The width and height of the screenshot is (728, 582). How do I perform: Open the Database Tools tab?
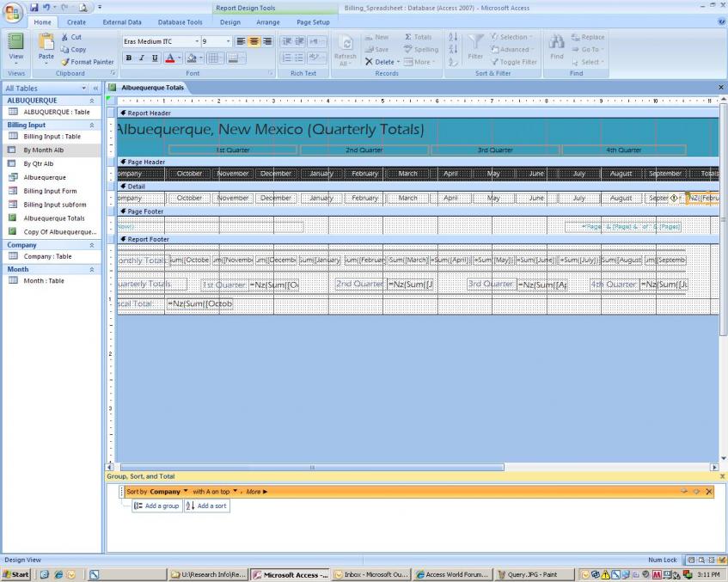tap(180, 22)
